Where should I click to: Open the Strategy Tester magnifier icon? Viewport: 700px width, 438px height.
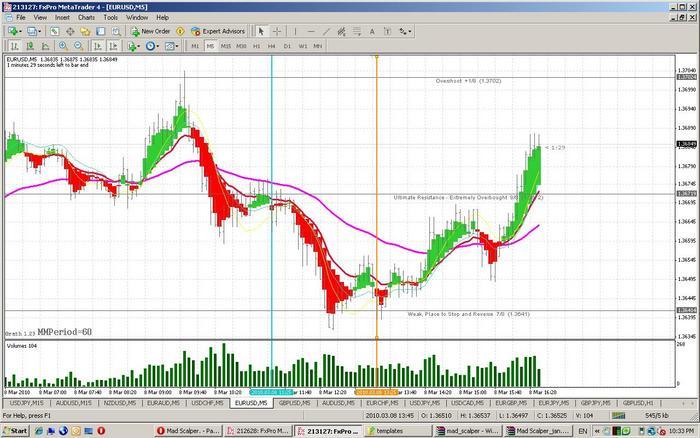click(116, 31)
